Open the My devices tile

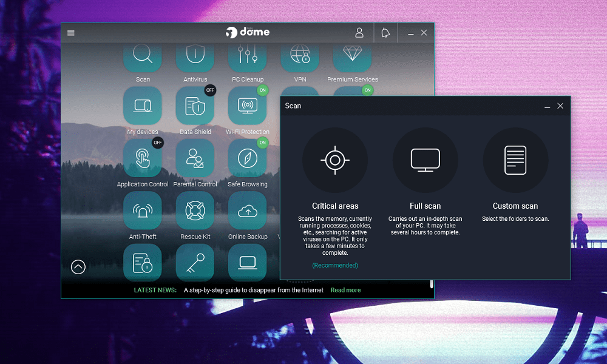[x=143, y=106]
